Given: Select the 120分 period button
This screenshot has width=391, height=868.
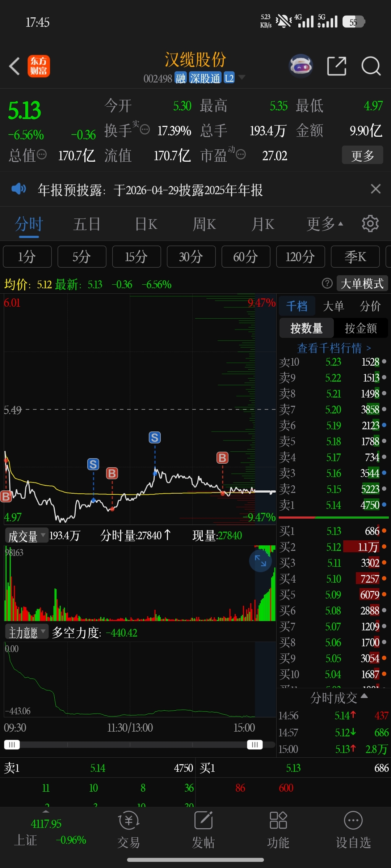Looking at the screenshot, I should click(x=300, y=256).
